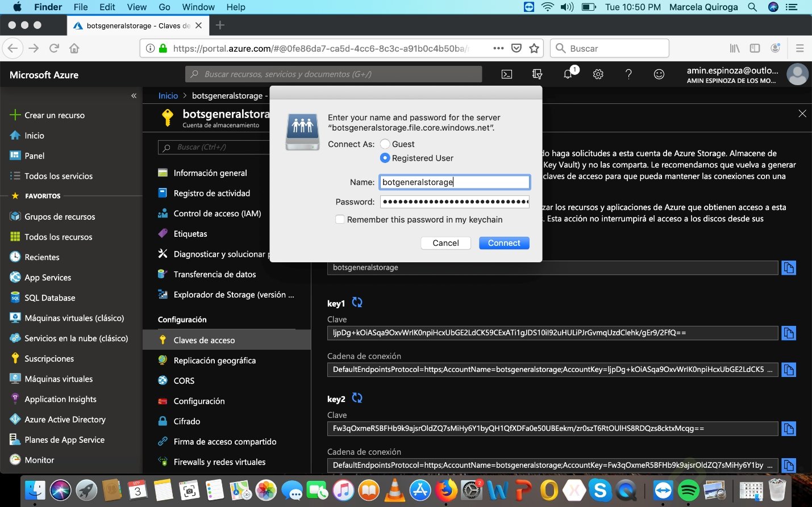
Task: Focus the Password field in the dialog
Action: [455, 202]
